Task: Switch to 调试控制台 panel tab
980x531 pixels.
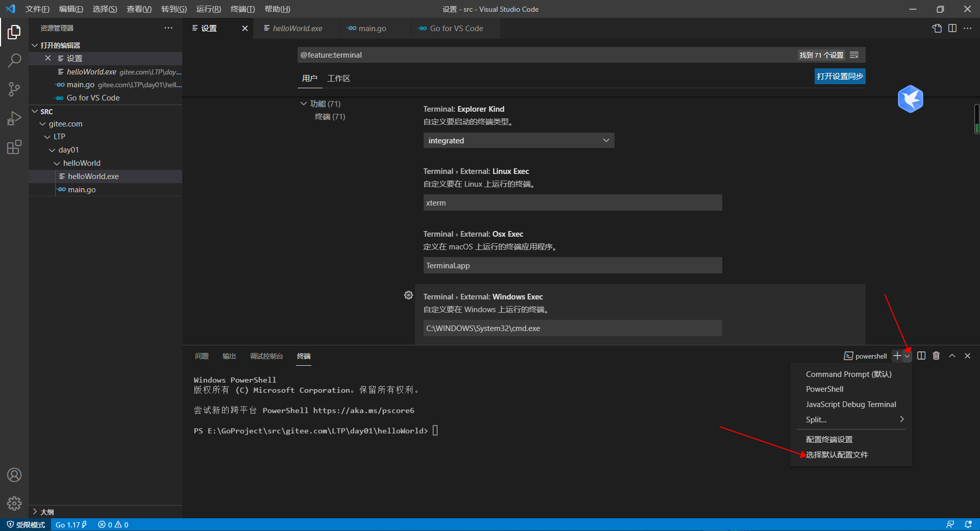Action: coord(266,356)
